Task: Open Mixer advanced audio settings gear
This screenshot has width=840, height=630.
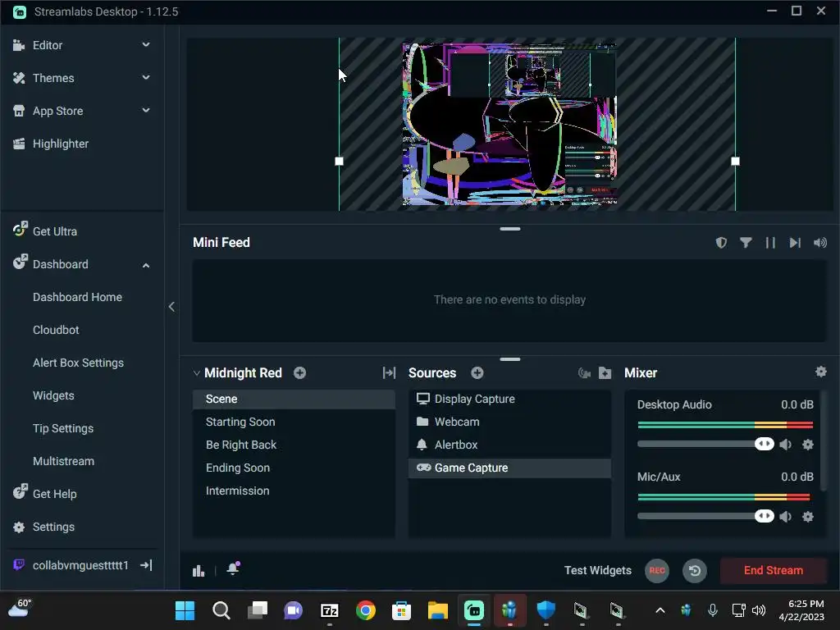Action: click(x=820, y=372)
